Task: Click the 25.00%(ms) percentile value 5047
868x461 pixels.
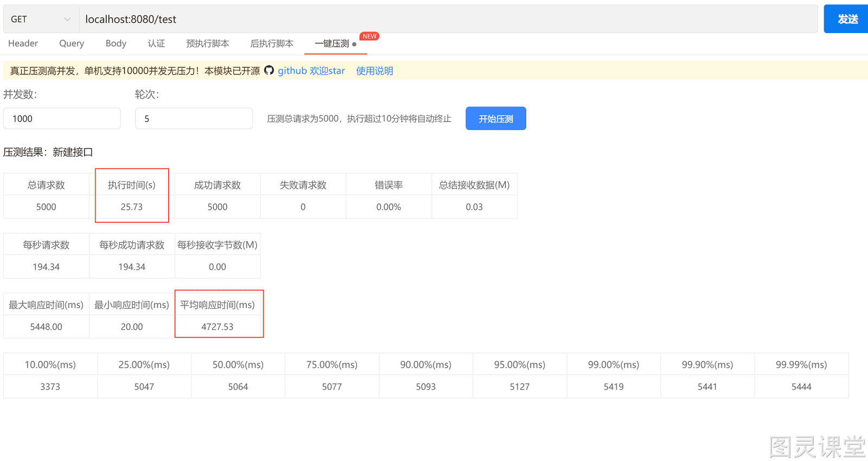Action: coord(144,387)
